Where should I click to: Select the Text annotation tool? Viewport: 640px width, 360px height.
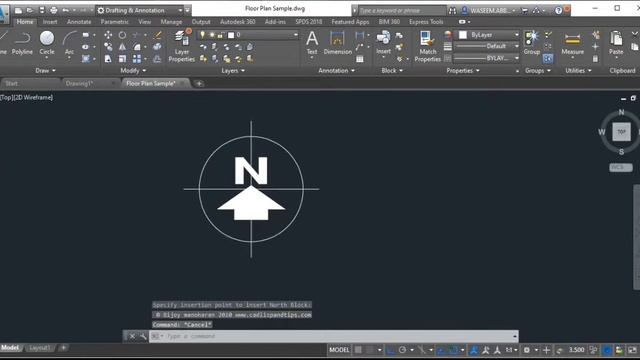coord(312,43)
